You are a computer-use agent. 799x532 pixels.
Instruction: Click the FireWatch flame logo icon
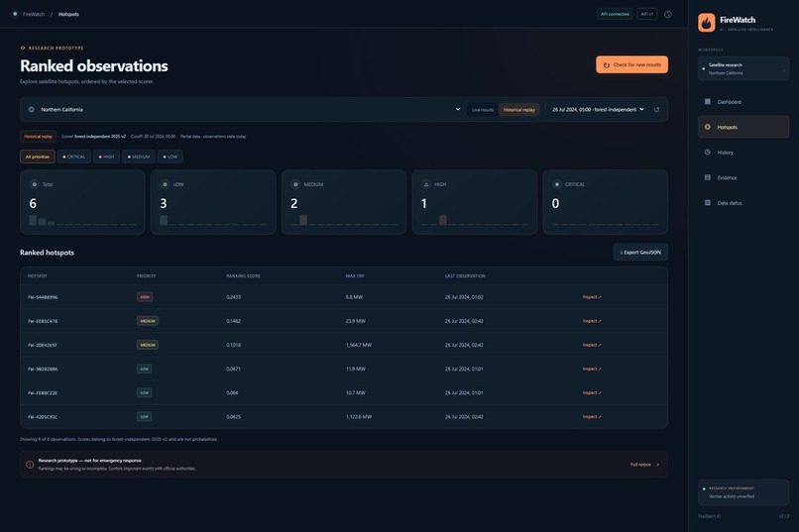[706, 23]
